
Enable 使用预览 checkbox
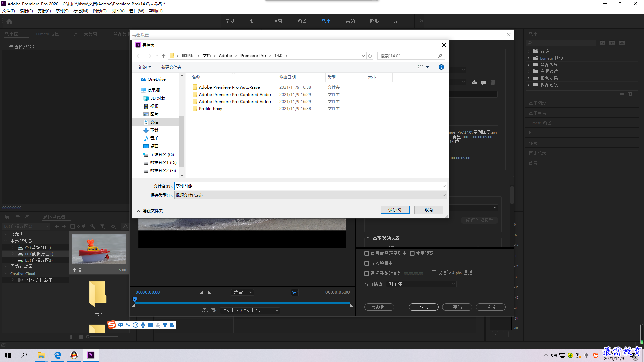[x=412, y=253]
